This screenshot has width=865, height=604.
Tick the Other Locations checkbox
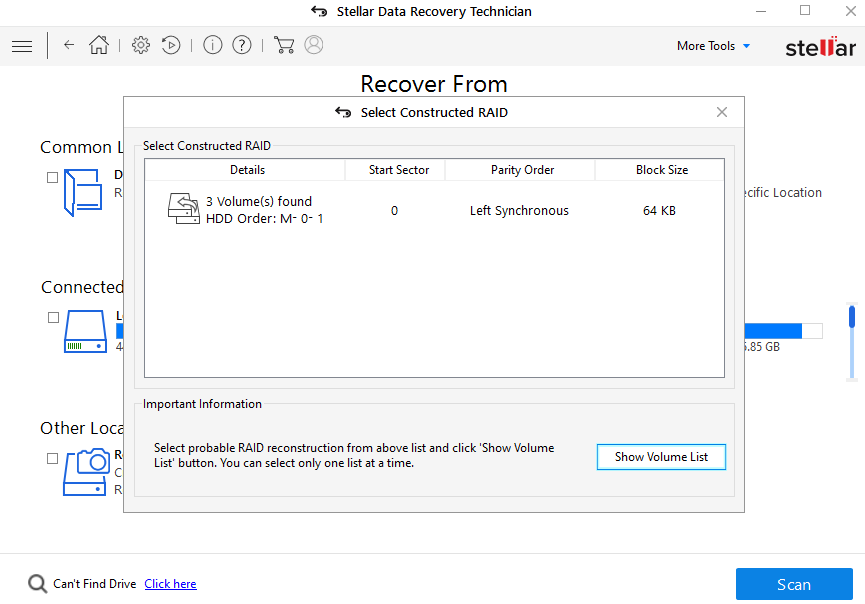click(x=52, y=458)
